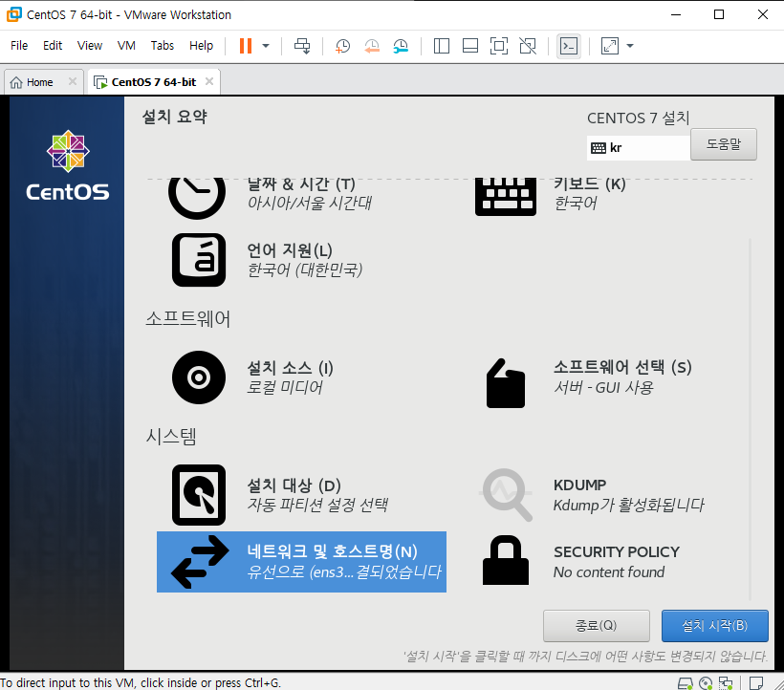The height and width of the screenshot is (690, 784).
Task: Open the View menu
Action: [90, 46]
